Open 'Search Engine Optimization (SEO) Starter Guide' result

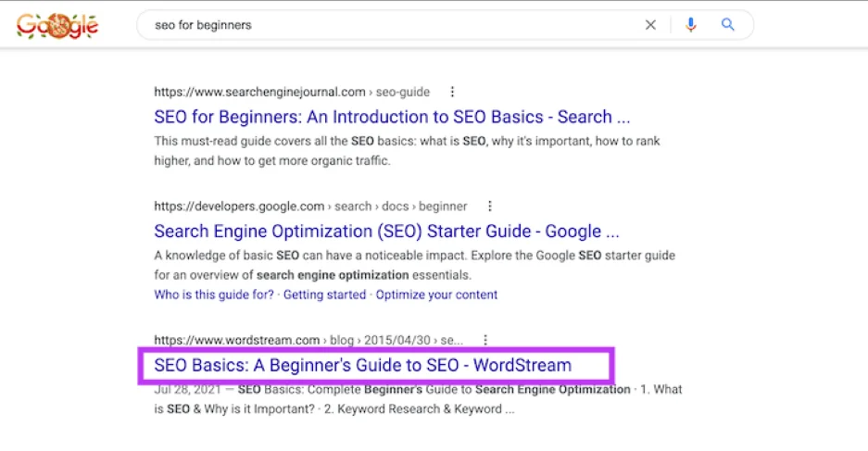click(386, 232)
